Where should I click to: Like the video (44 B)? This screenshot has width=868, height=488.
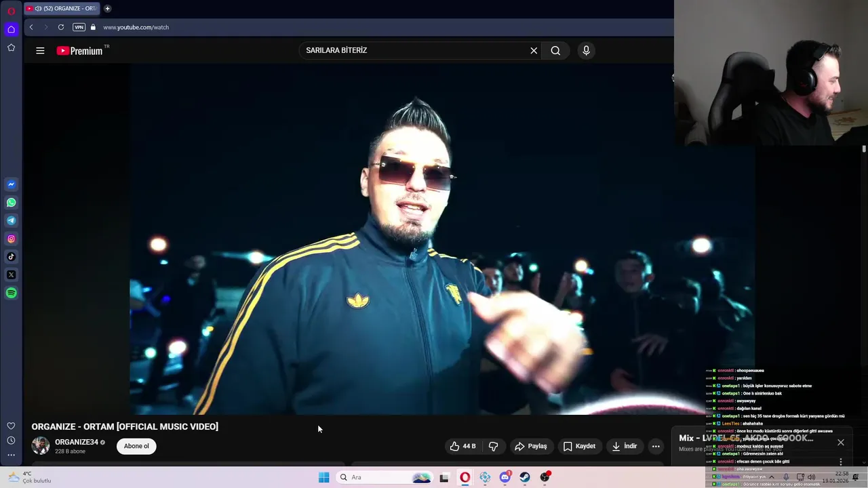point(463,446)
